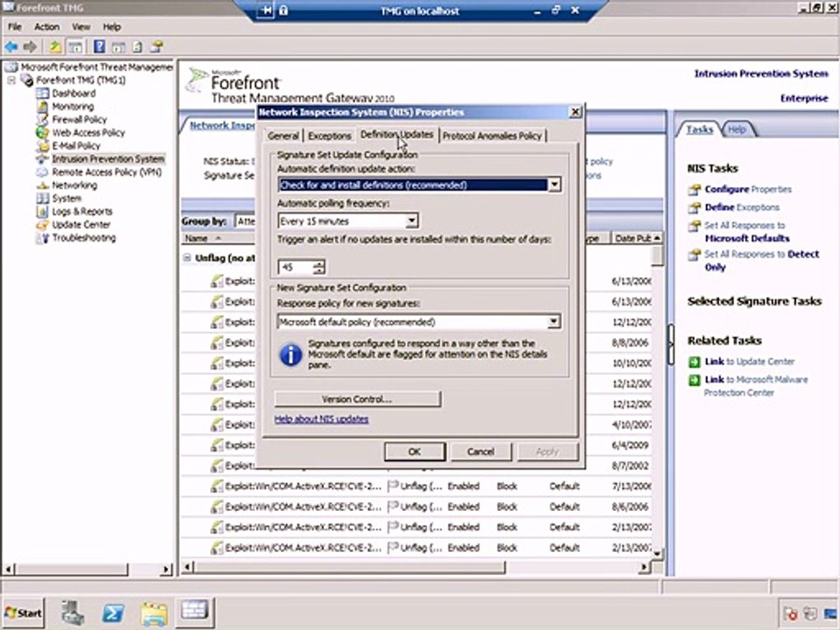Viewport: 840px width, 630px height.
Task: Open the Windows Start button
Action: (23, 612)
